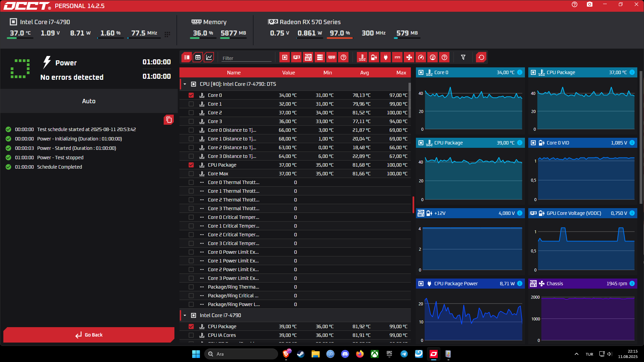Toggle the CPU sensors filter button
This screenshot has width=644, height=362.
[285, 57]
